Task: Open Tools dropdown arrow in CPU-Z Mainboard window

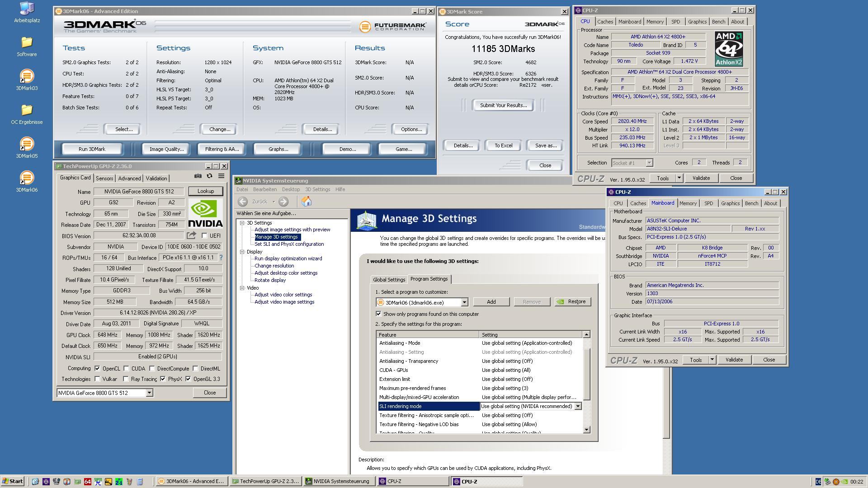Action: pyautogui.click(x=712, y=360)
